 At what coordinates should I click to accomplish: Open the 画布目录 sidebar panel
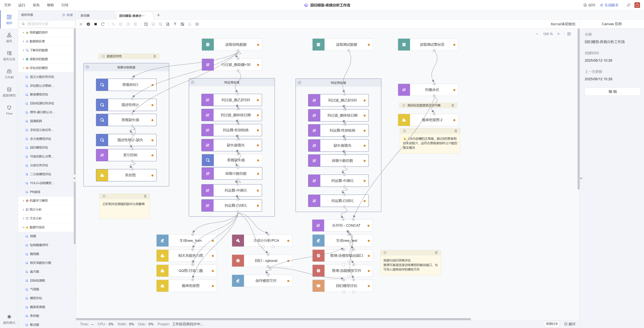pyautogui.click(x=9, y=56)
